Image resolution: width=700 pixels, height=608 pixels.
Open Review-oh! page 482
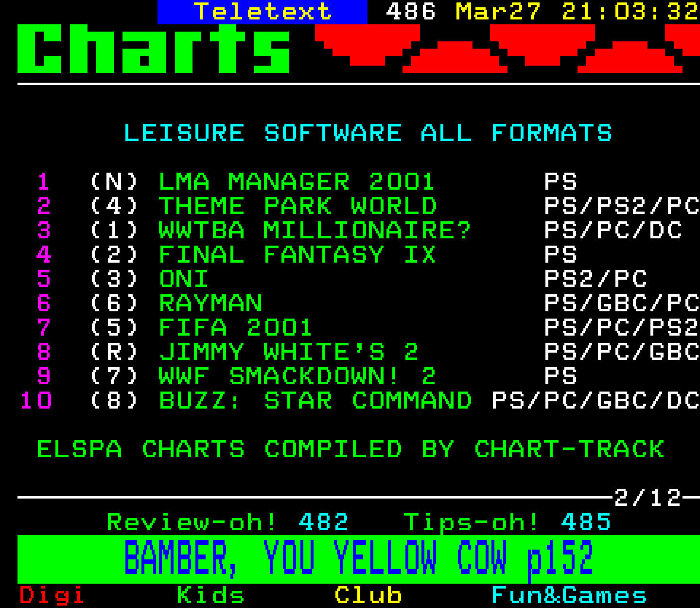point(227,522)
